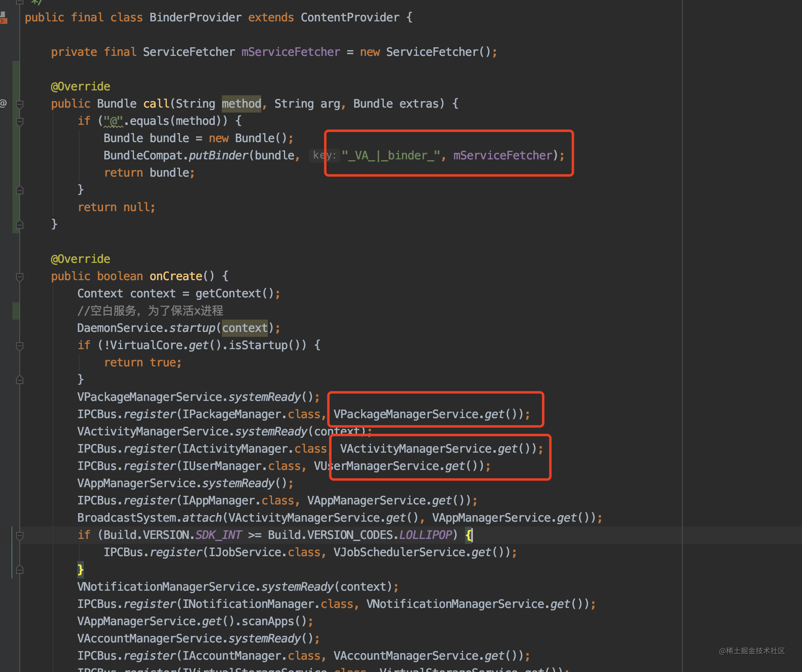Screen dimensions: 802x672
Task: Click the Chinese comment line about keeping the process alive
Action: (x=150, y=311)
